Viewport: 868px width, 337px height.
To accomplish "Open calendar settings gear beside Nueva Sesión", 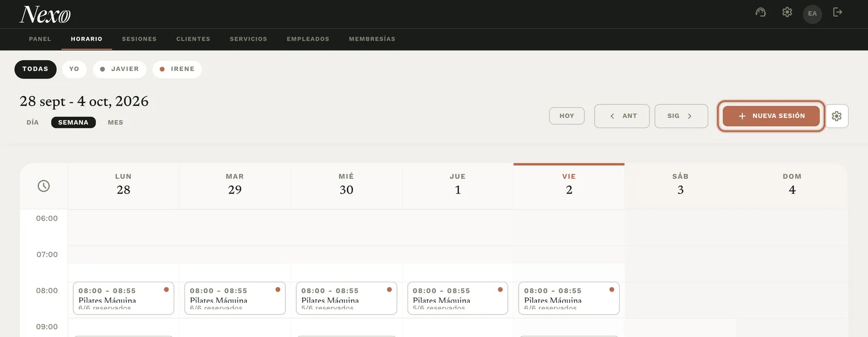I will [837, 116].
